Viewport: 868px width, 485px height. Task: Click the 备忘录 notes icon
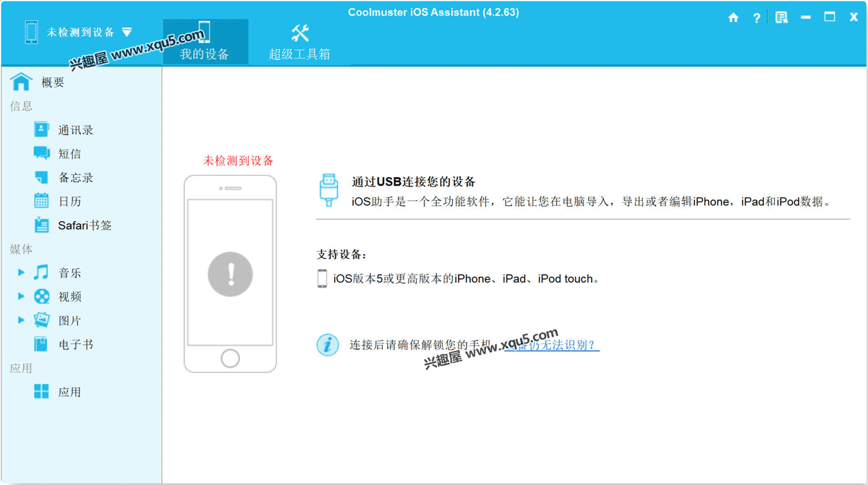click(x=41, y=177)
